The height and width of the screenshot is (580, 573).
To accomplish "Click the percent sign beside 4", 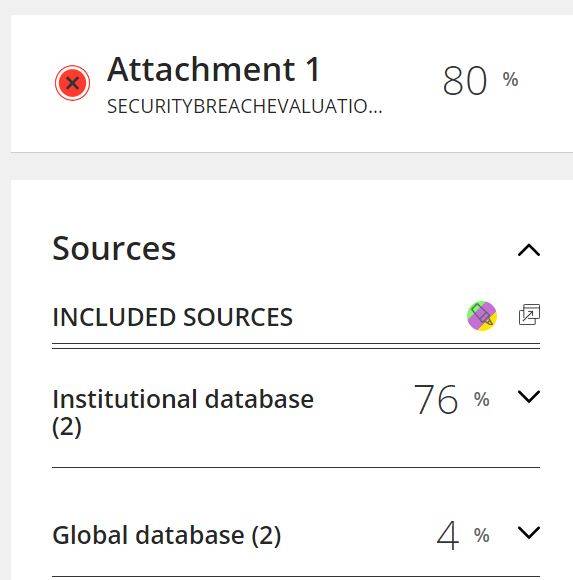I will pyautogui.click(x=482, y=535).
